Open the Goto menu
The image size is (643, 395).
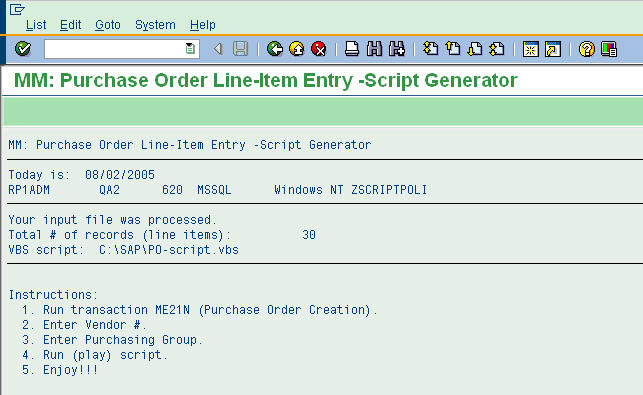108,25
